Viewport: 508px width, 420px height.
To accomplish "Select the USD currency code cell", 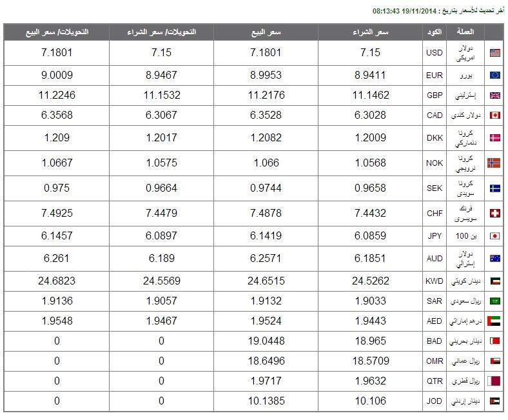I will click(435, 53).
